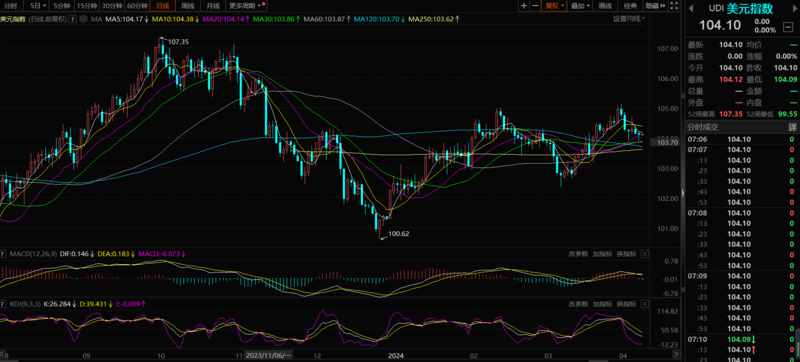Expand the 更多周期 dropdown
This screenshot has width=800, height=362.
pos(246,6)
